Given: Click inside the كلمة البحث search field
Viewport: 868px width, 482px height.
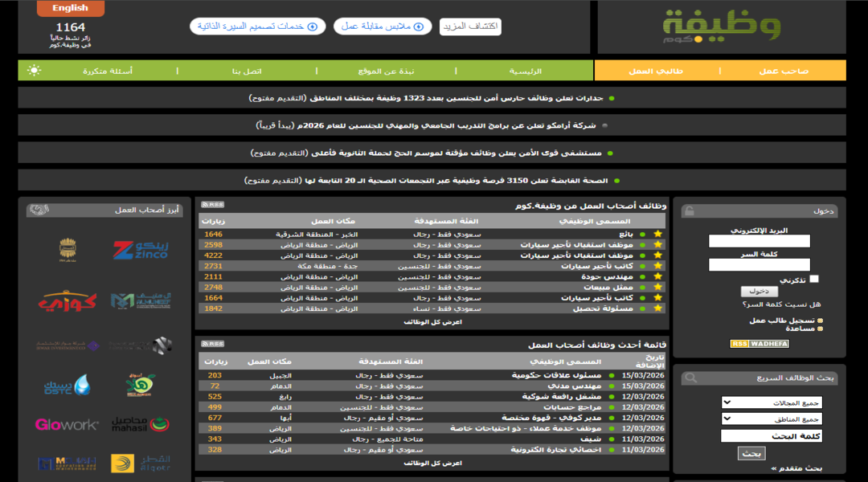Looking at the screenshot, I should click(x=772, y=436).
